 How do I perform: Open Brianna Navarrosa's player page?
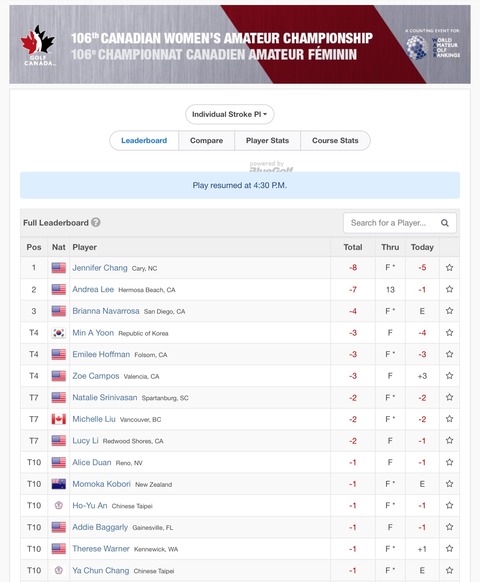click(x=106, y=311)
